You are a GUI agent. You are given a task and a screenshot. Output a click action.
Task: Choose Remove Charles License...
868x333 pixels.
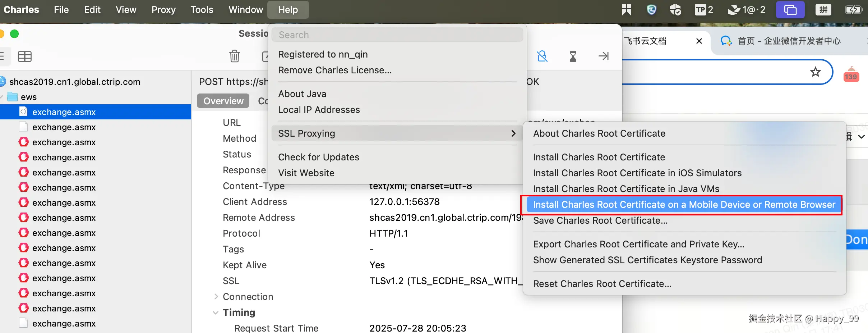(x=397, y=70)
